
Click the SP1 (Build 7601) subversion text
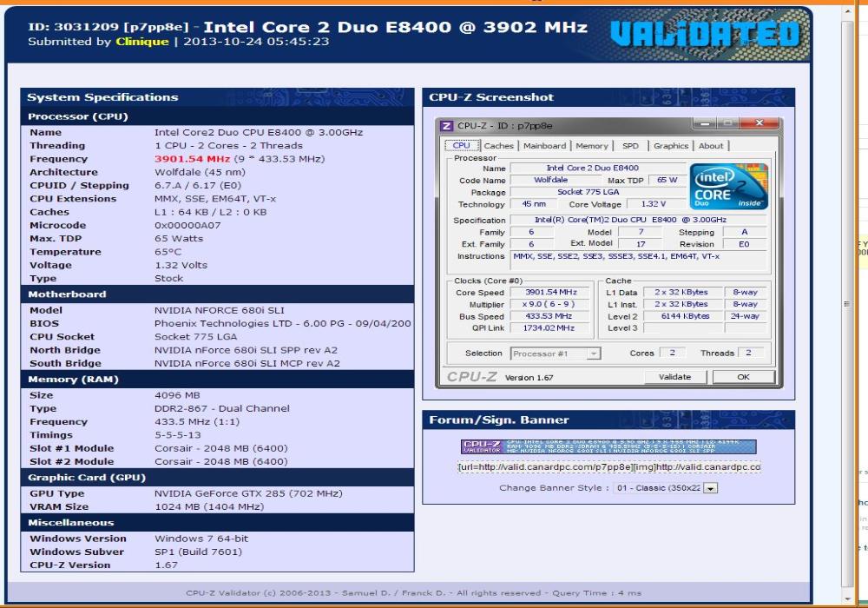click(x=198, y=552)
